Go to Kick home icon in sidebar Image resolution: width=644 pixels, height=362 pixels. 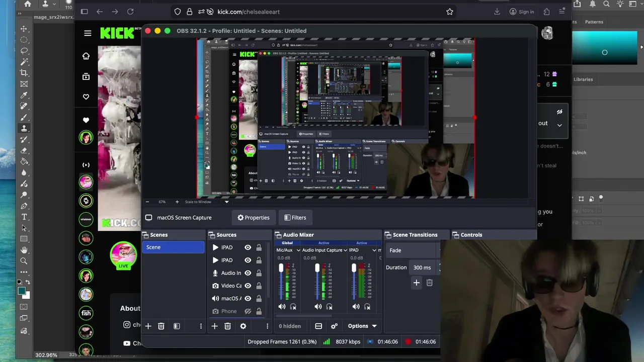tap(86, 56)
